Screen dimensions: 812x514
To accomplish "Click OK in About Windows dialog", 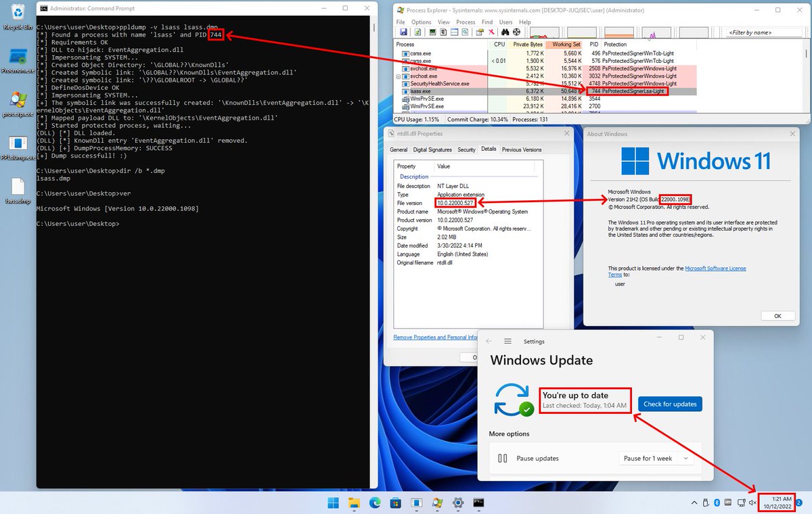I will 777,316.
